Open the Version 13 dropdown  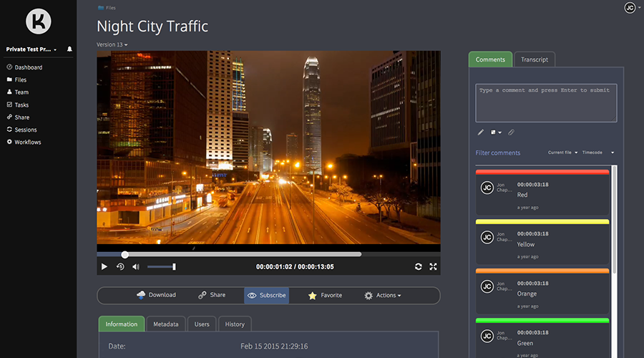[x=112, y=44]
